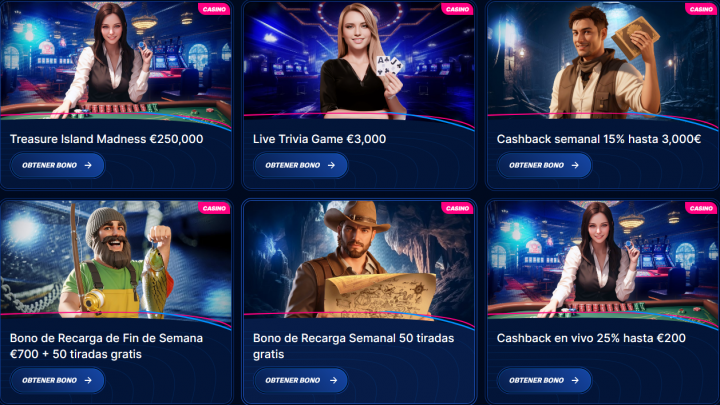Click OBTENER BONO under Treasure Island Madness
Viewport: 720px width, 405px height.
coord(57,165)
